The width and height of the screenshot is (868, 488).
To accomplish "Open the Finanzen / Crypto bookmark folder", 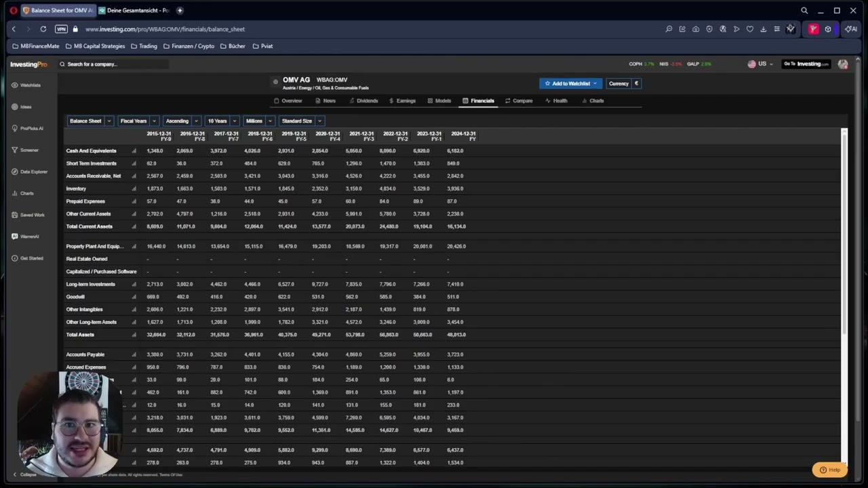I will pyautogui.click(x=189, y=46).
